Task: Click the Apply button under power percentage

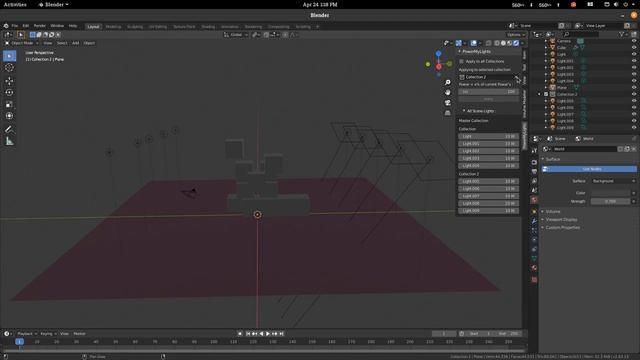Action: 488,99
